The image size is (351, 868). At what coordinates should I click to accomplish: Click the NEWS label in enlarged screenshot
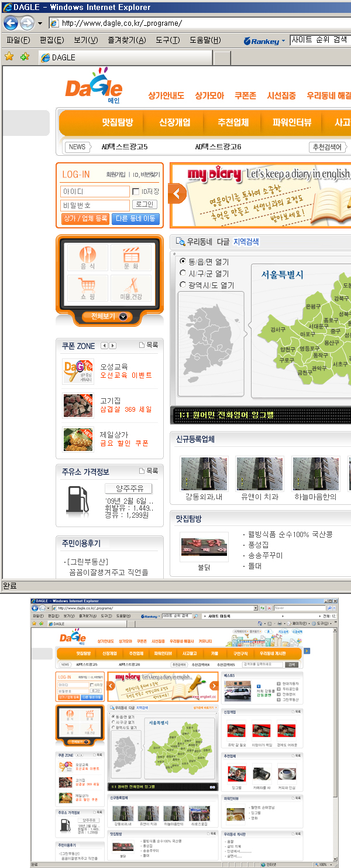click(77, 147)
